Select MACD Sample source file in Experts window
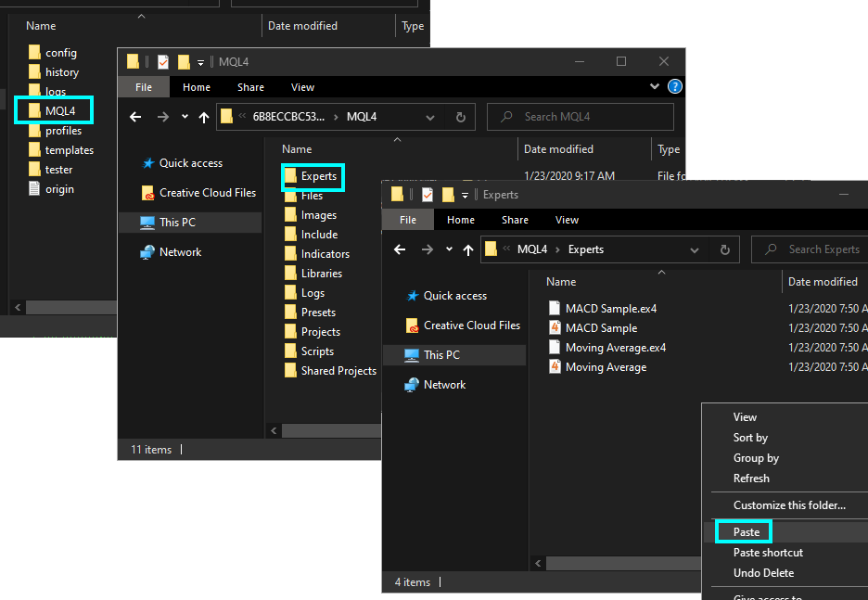This screenshot has height=600, width=868. (x=593, y=327)
